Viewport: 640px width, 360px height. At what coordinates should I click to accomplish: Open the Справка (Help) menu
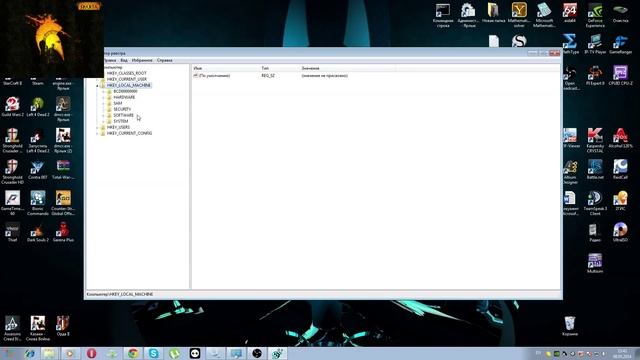point(164,60)
